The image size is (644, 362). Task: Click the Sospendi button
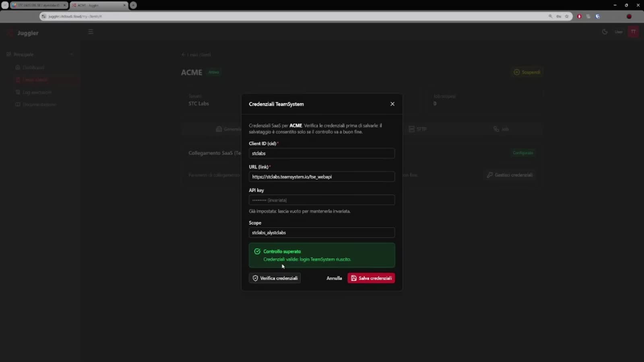point(527,72)
